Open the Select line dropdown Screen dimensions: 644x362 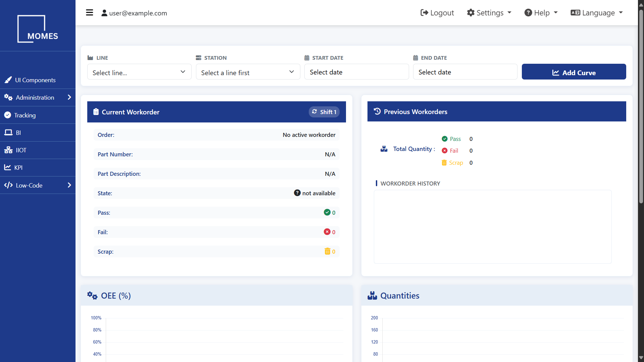coord(139,72)
